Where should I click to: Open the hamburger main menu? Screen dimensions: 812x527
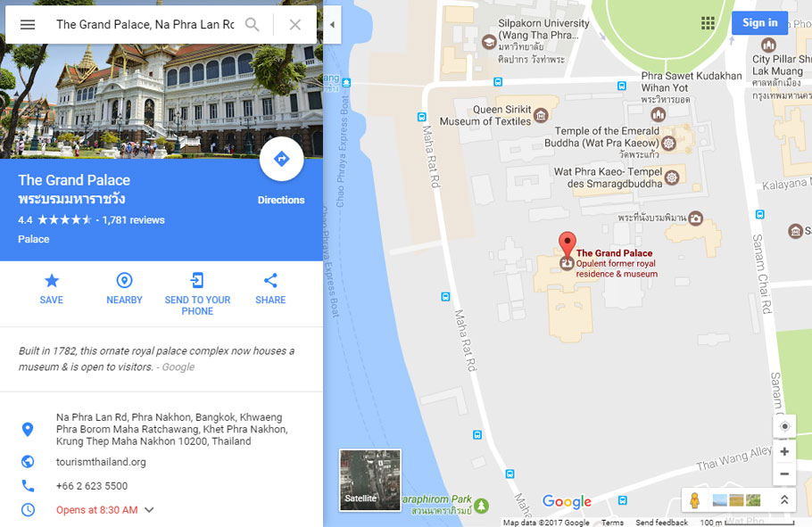point(28,24)
